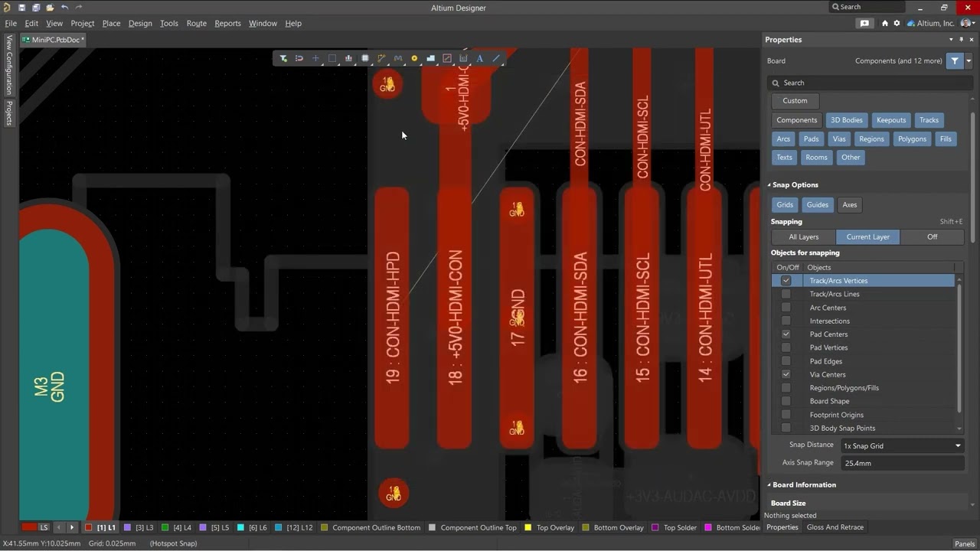Click the place keepout tool icon

447,58
